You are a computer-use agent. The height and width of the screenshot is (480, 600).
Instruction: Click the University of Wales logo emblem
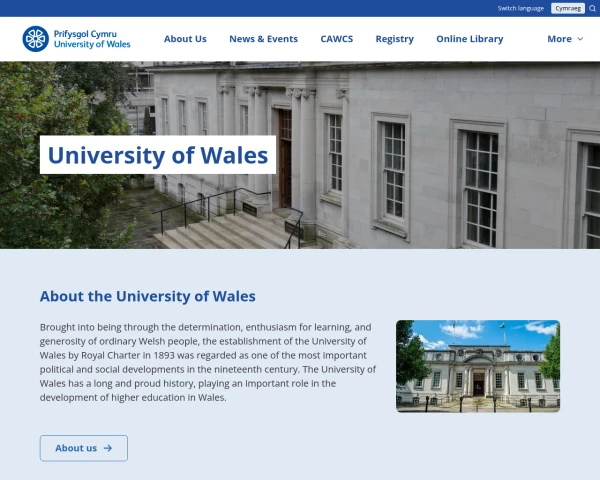(35, 39)
